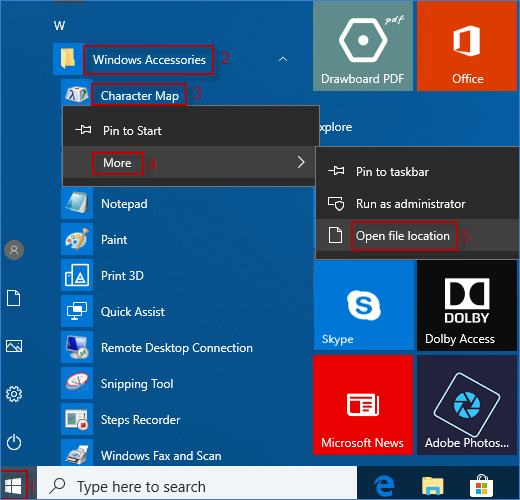
Task: Choose Run as administrator
Action: (417, 203)
